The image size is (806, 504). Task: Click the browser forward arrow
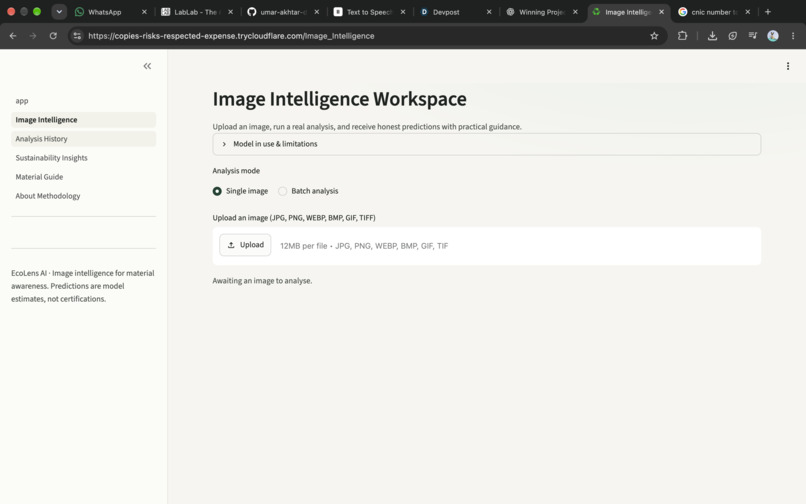coord(33,36)
